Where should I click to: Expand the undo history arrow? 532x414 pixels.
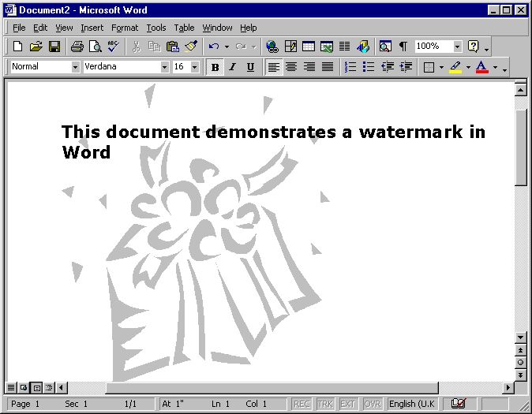[227, 47]
